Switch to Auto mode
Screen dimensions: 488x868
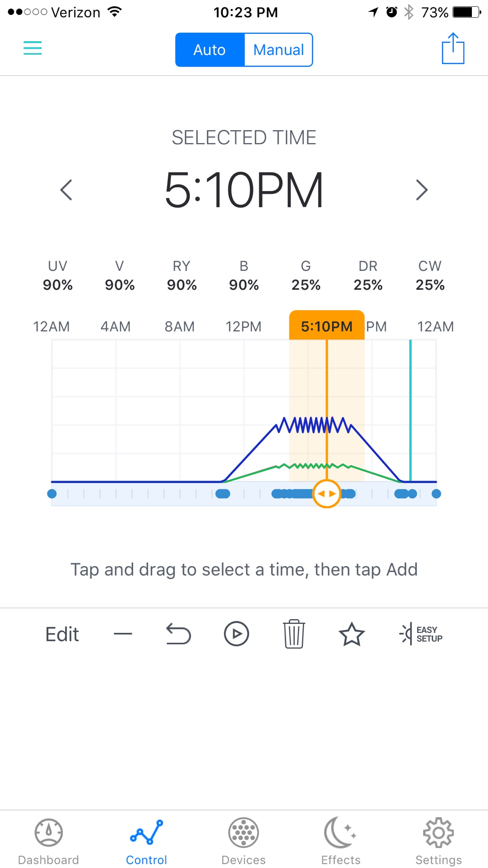click(x=210, y=50)
